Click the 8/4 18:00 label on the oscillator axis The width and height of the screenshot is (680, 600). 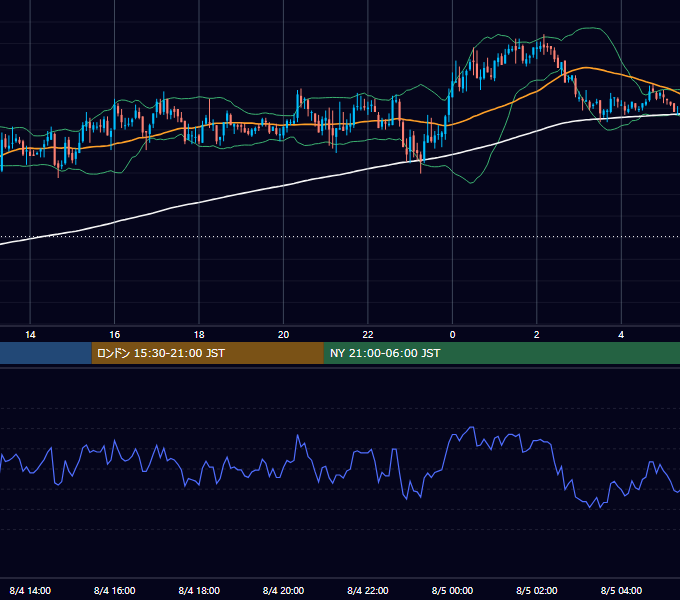click(199, 590)
